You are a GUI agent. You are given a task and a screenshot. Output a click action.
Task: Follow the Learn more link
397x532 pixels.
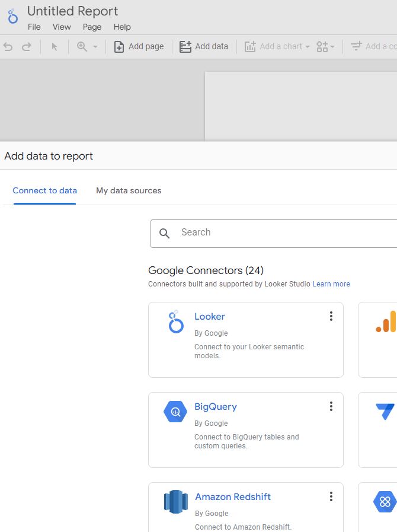(331, 284)
